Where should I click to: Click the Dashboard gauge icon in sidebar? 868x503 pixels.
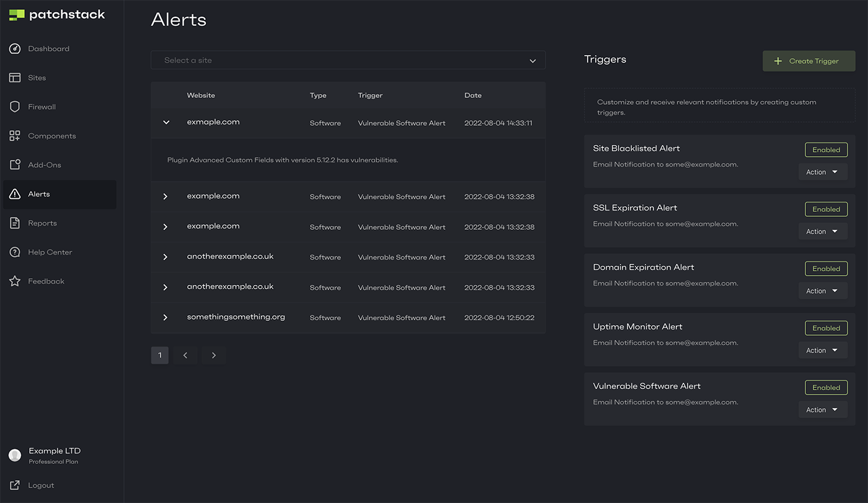tap(15, 49)
